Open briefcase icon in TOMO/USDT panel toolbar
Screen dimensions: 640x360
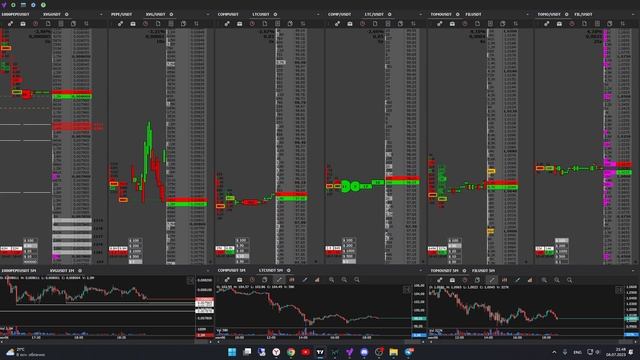click(x=559, y=24)
